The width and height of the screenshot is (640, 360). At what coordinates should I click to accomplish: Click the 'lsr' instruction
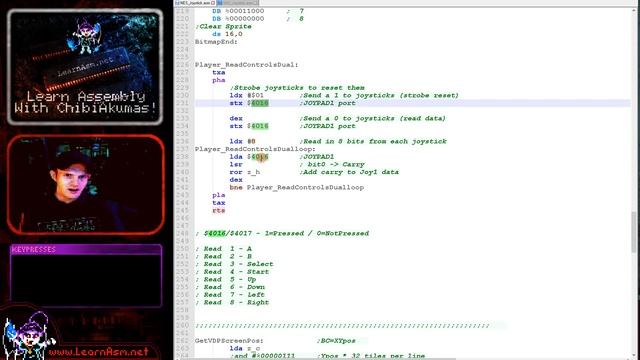(x=236, y=164)
